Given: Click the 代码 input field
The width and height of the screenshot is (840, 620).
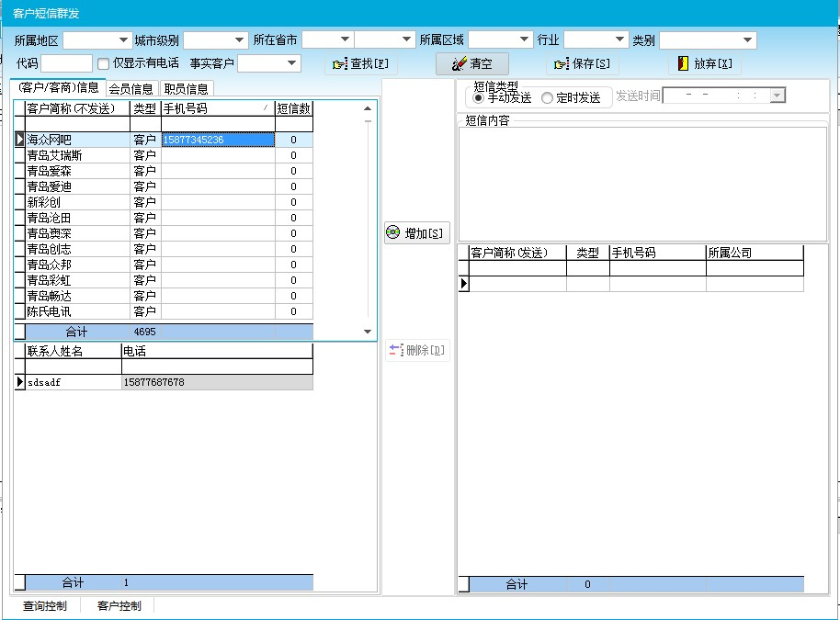Looking at the screenshot, I should click(x=67, y=63).
